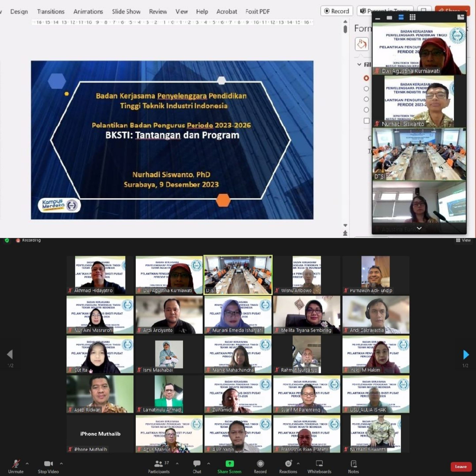The image size is (476, 476).
Task: Open the Animations ribbon tab
Action: coord(88,12)
